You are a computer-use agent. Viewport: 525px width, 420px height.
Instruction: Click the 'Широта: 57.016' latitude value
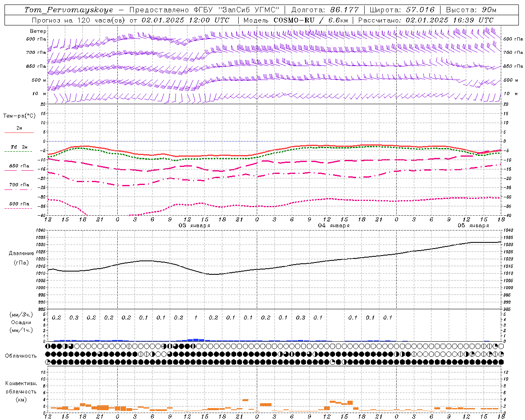[401, 10]
